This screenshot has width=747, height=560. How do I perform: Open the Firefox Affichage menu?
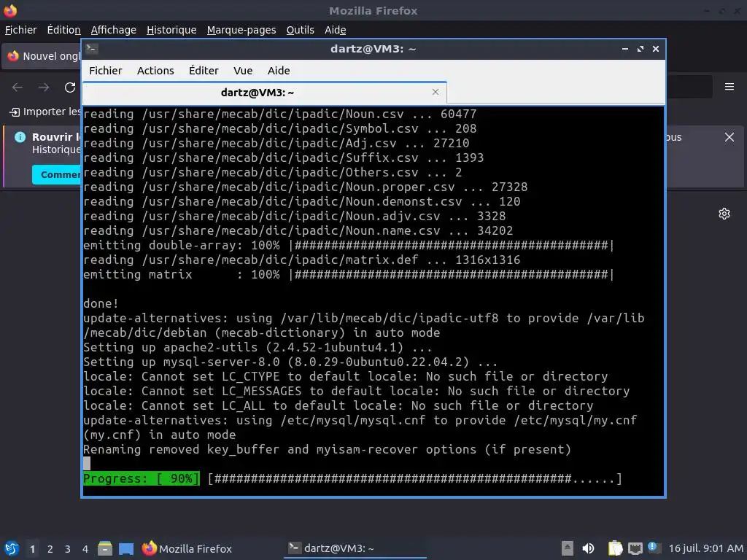click(113, 30)
